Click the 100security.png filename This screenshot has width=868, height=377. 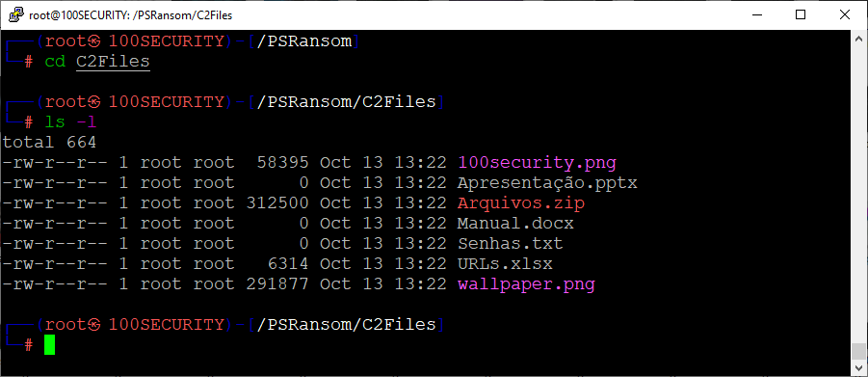[x=537, y=163]
